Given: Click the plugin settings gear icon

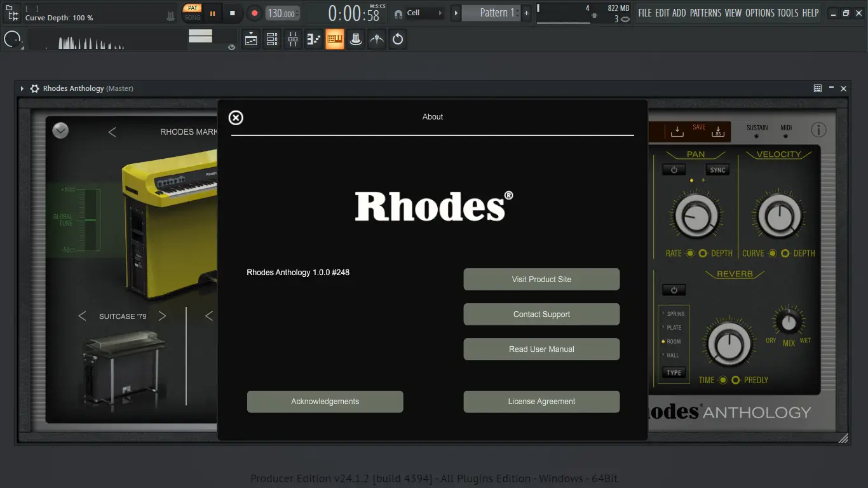Looking at the screenshot, I should [x=35, y=89].
